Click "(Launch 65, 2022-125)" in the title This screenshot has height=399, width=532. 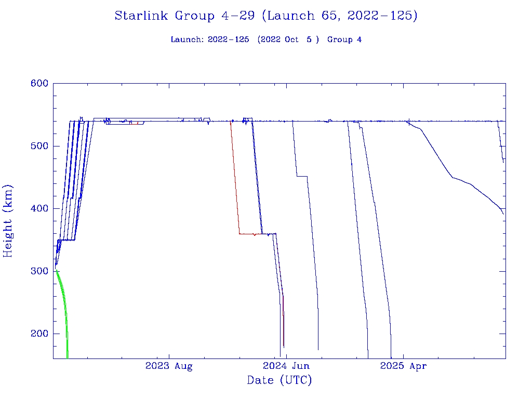(x=339, y=16)
